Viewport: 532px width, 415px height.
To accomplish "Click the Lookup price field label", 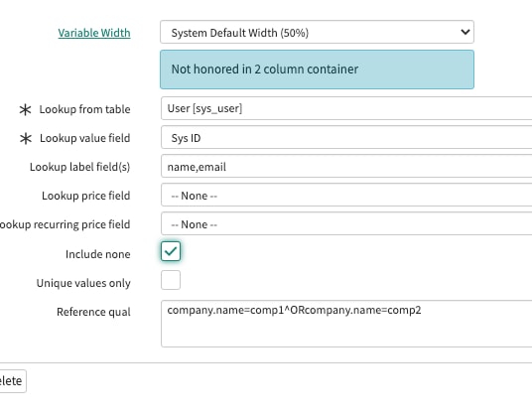I will coord(85,196).
